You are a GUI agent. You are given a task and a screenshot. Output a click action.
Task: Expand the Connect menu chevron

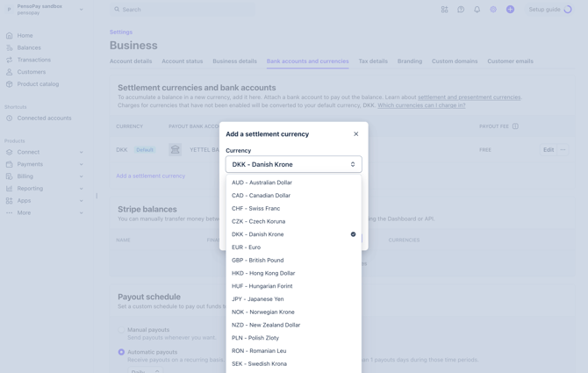coord(81,152)
